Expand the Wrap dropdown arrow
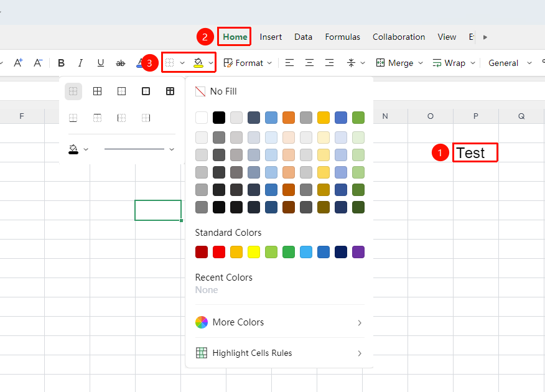Image resolution: width=545 pixels, height=392 pixels. click(473, 63)
